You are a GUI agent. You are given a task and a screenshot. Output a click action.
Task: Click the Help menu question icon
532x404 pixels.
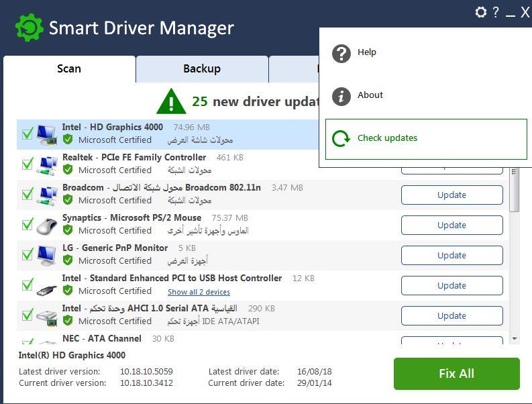341,53
